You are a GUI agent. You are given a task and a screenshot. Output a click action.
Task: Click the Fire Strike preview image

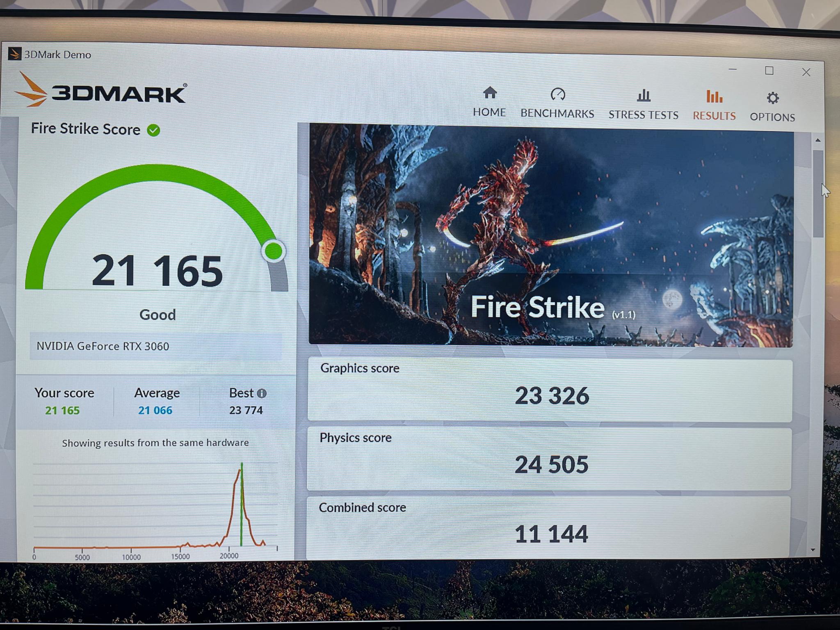[x=550, y=236]
